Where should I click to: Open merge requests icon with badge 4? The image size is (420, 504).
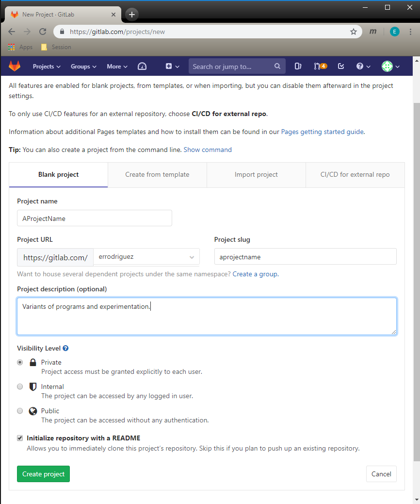[x=320, y=67]
